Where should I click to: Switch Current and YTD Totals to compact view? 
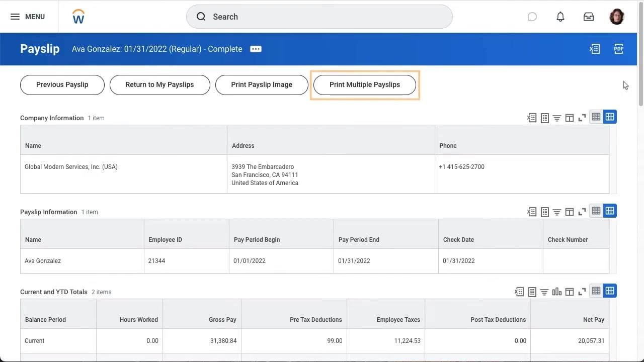click(x=596, y=291)
